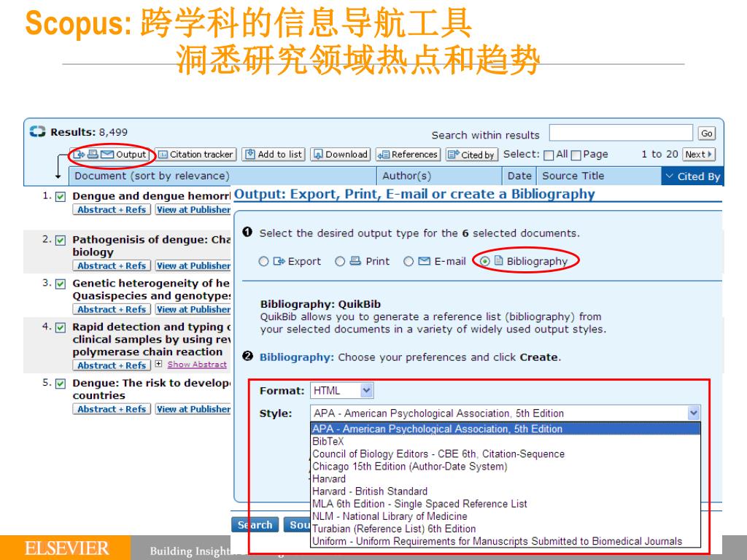Click the export icon next to Output
Viewport: 747px width, 560px height.
tap(79, 155)
